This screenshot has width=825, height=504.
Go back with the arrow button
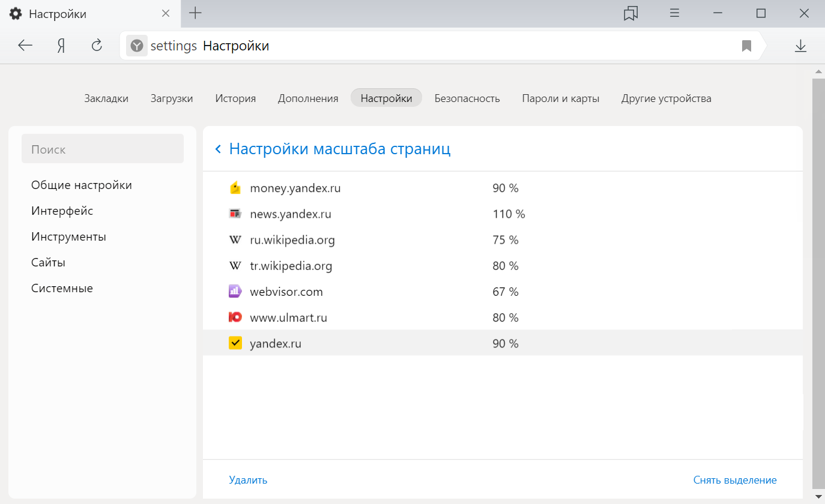pyautogui.click(x=25, y=46)
